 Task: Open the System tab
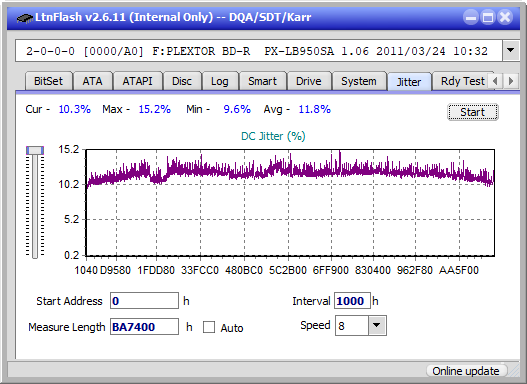point(359,81)
